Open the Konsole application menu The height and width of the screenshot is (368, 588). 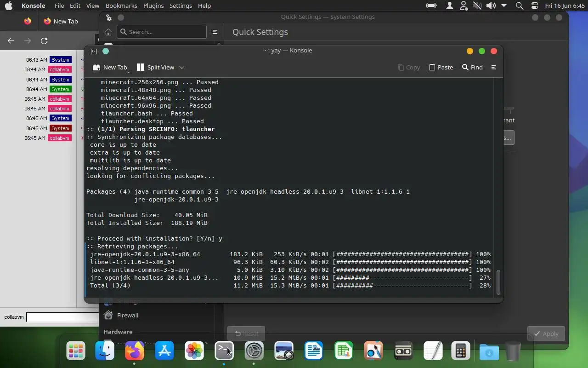point(33,6)
